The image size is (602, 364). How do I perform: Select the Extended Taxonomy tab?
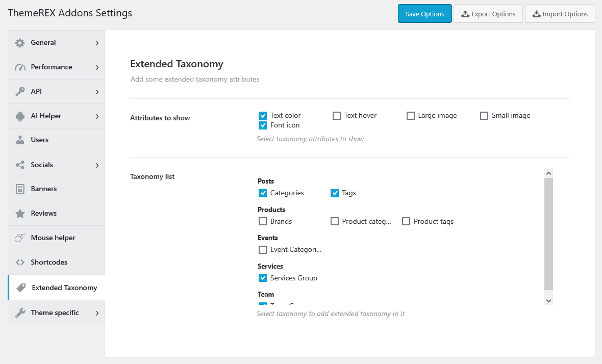tap(57, 288)
